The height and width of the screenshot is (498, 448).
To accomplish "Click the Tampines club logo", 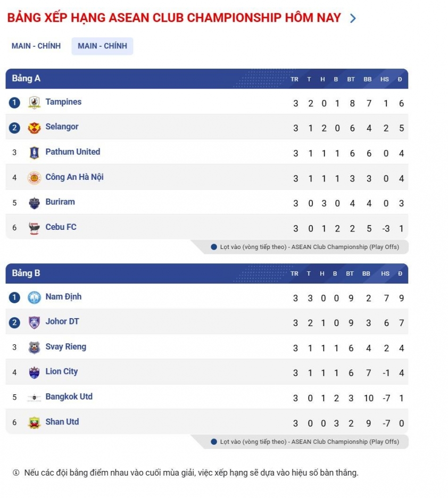I will tap(34, 103).
